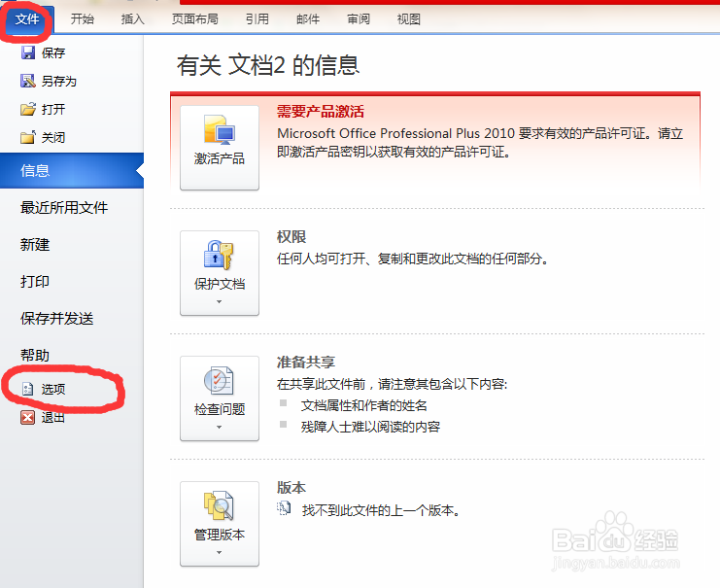The height and width of the screenshot is (588, 720).
Task: Click the 保护文档 button label
Action: click(x=219, y=284)
